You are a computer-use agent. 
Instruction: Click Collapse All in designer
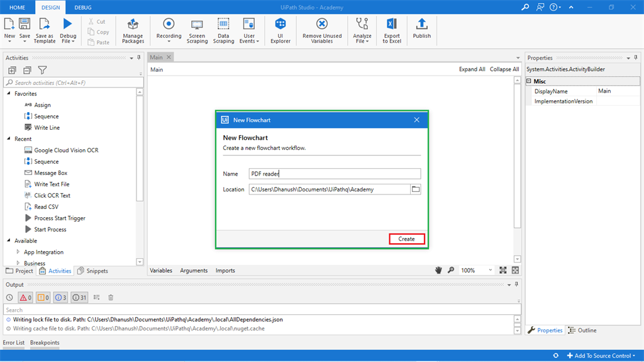click(x=504, y=69)
